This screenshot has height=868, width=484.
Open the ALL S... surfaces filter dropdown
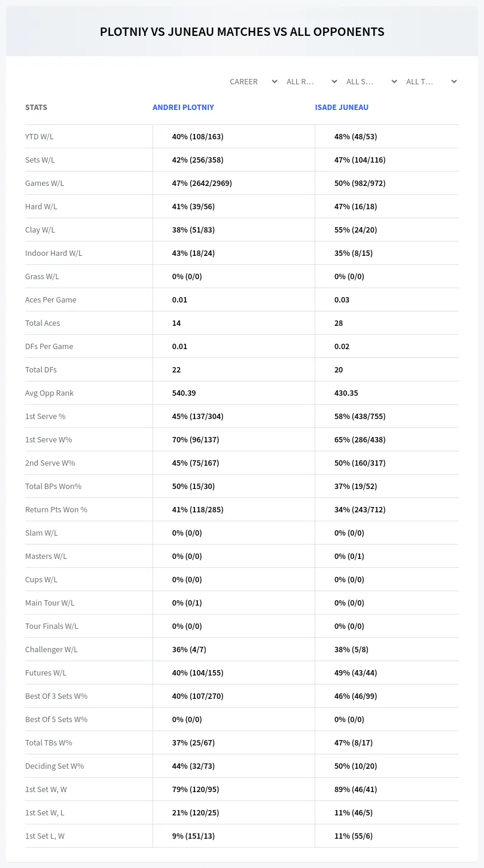pyautogui.click(x=372, y=81)
